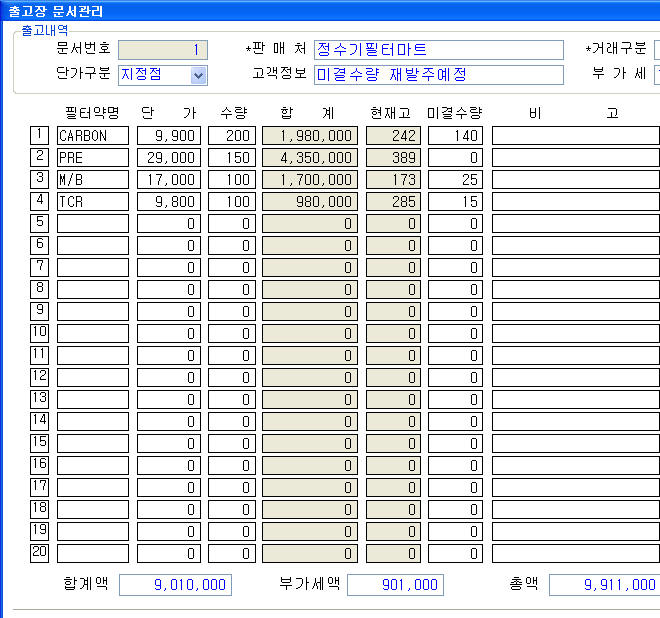
Task: Click the 거래구분 label
Action: coord(616,48)
